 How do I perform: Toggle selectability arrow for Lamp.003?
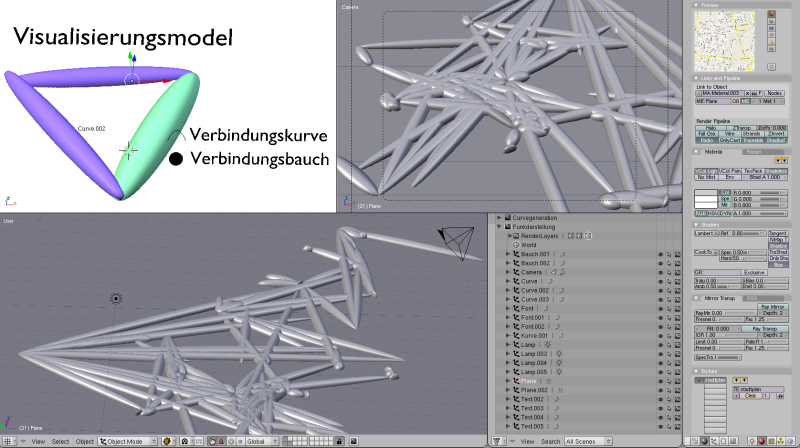669,353
